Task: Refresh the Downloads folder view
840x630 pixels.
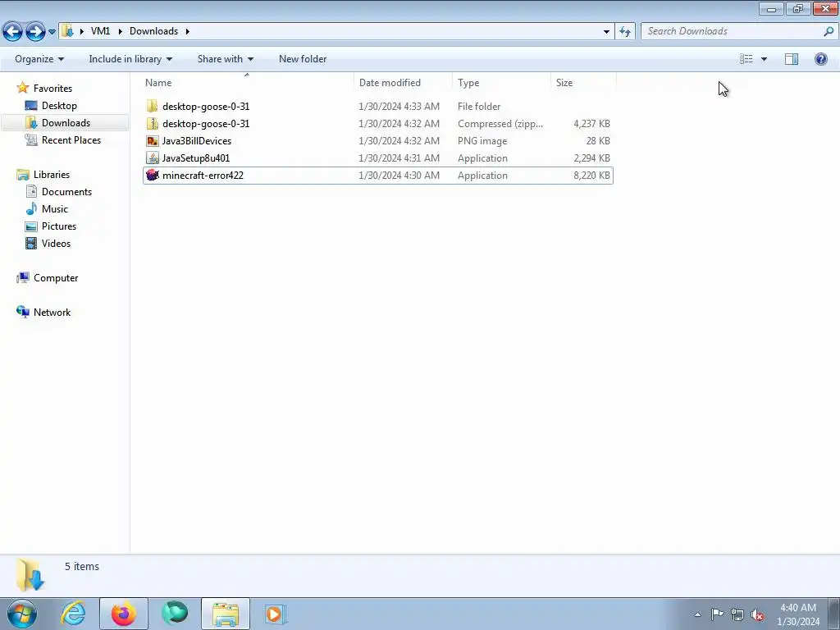Action: [x=625, y=31]
